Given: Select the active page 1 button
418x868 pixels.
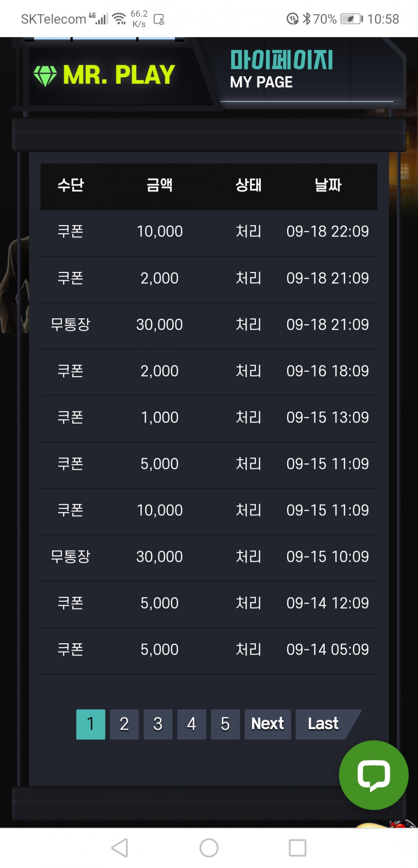Looking at the screenshot, I should pos(91,724).
